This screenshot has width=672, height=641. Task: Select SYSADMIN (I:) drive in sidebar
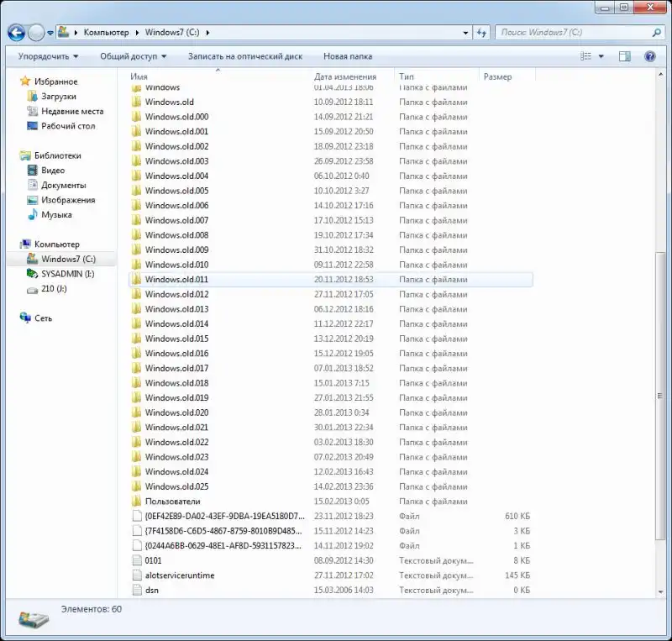67,274
